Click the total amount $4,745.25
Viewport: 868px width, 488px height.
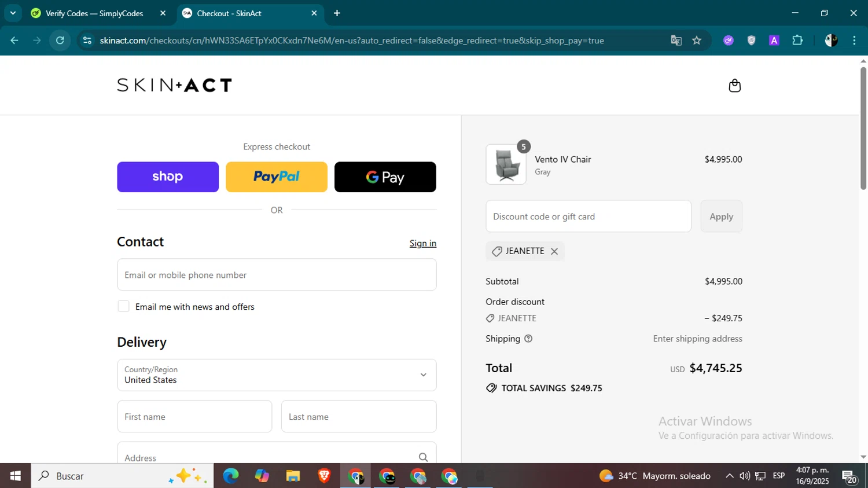(716, 368)
